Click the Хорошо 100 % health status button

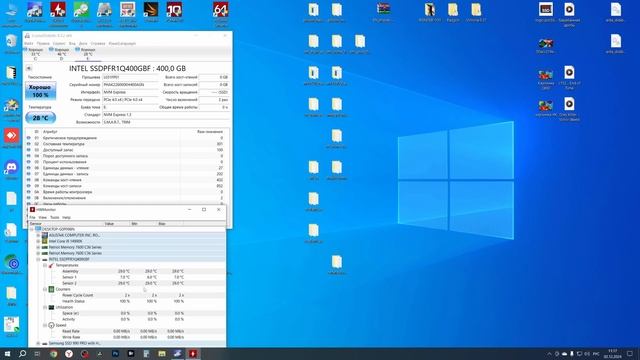pyautogui.click(x=40, y=91)
